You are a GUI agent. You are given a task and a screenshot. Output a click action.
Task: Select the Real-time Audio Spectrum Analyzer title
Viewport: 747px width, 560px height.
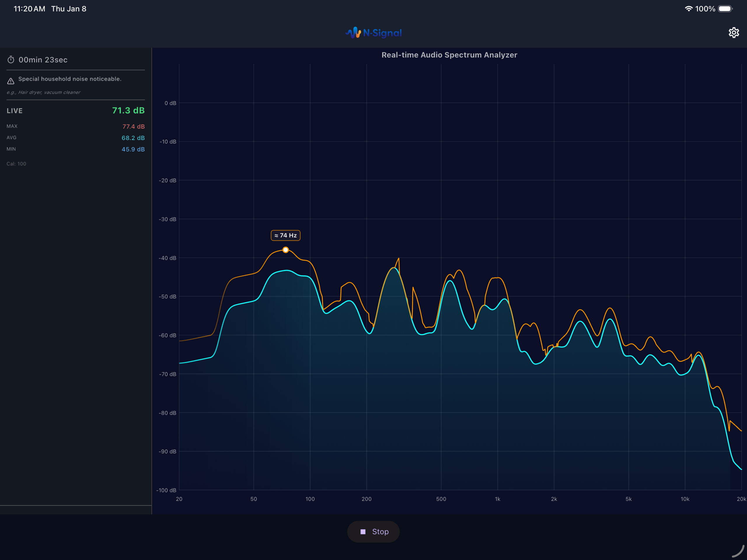(x=449, y=55)
